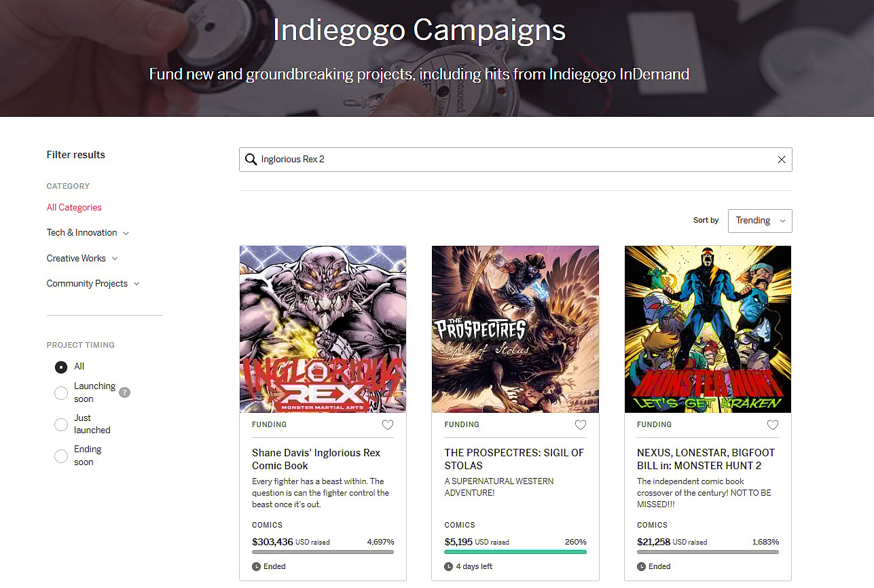
Task: Click clock icon on Inglorious Rex Ended status
Action: [x=256, y=566]
